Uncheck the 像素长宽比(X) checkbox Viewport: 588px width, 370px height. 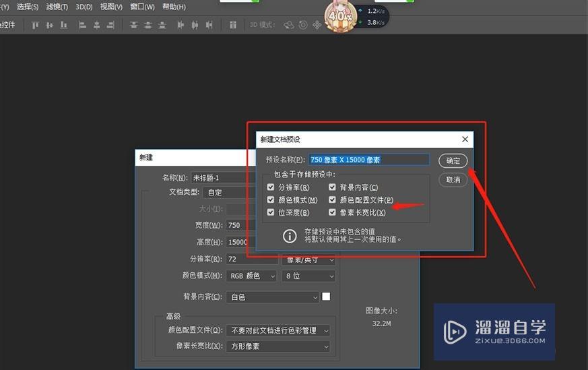point(332,212)
